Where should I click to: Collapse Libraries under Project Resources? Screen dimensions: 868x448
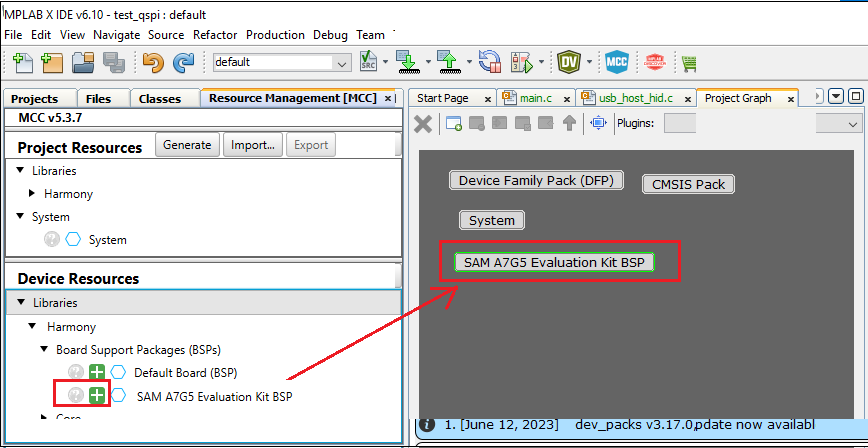[20, 170]
